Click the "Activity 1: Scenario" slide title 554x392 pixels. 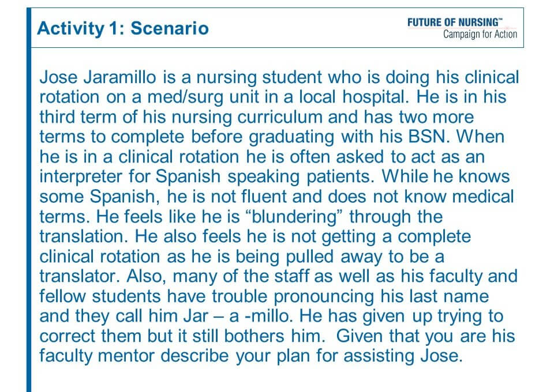click(123, 28)
